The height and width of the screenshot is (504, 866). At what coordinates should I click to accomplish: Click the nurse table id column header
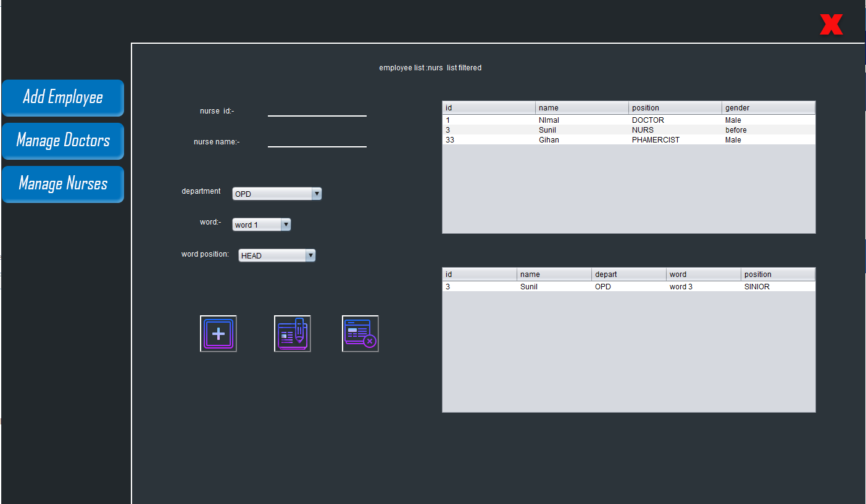click(x=480, y=275)
